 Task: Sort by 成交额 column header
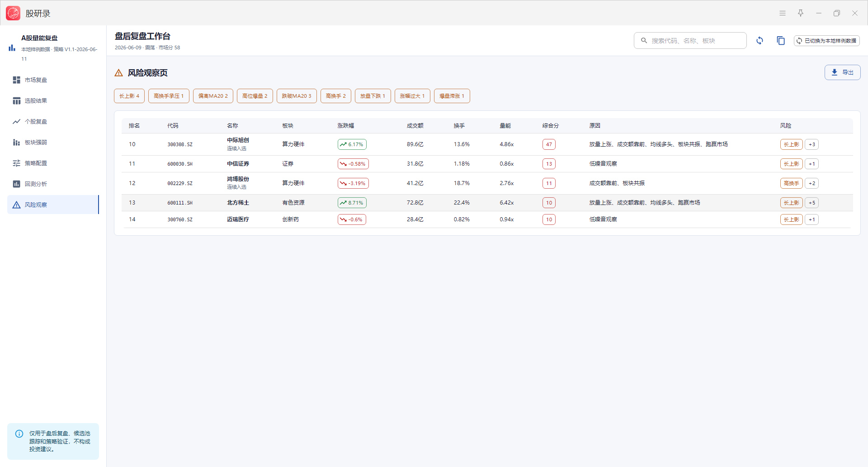click(x=415, y=126)
